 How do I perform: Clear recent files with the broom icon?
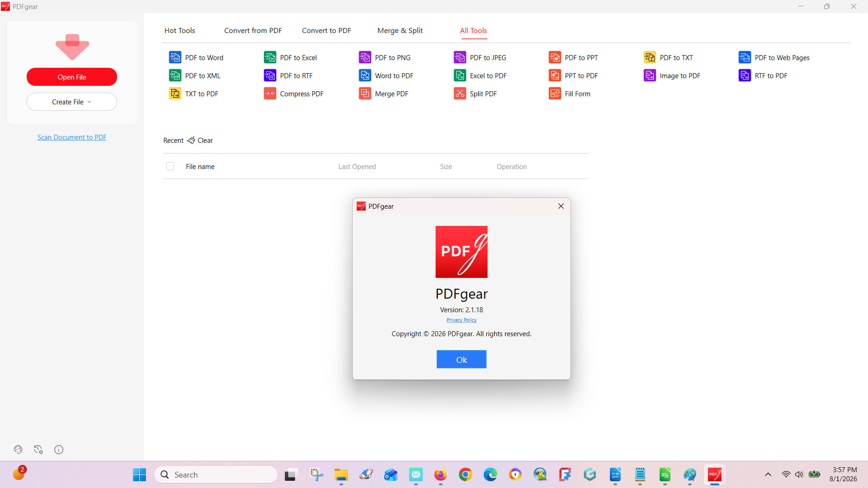coord(191,141)
